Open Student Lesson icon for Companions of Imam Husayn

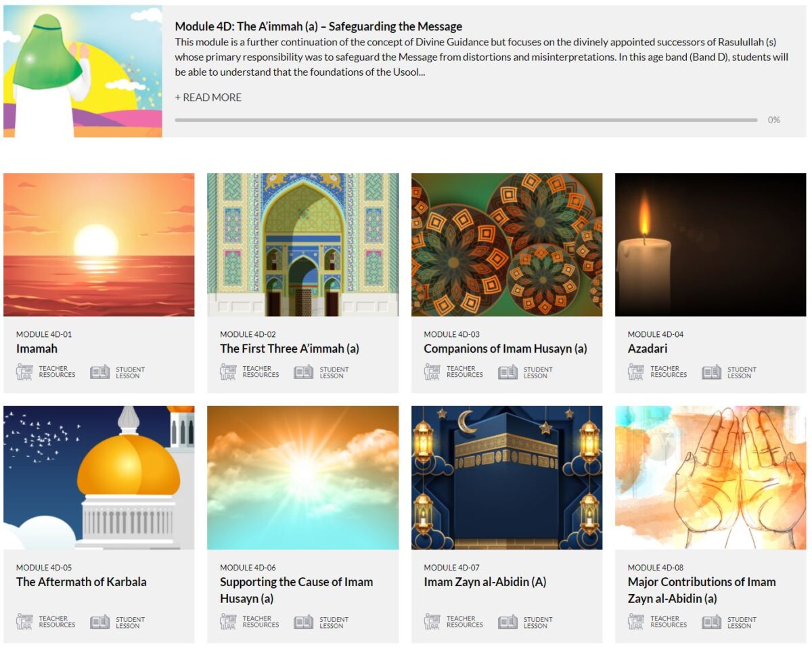click(507, 372)
